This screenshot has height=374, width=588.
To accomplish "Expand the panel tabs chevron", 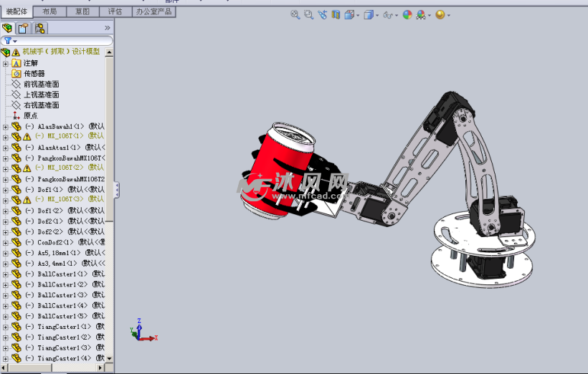I will click(108, 28).
